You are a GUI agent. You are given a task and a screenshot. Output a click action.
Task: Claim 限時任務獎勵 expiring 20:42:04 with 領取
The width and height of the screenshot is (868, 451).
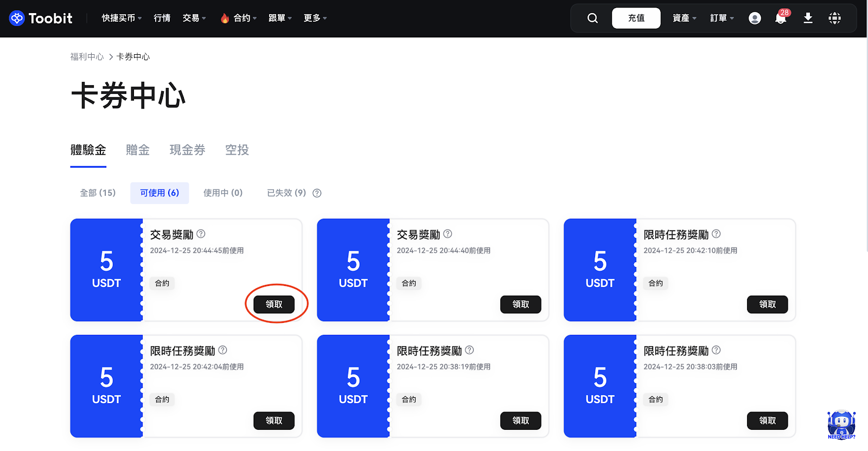coord(274,421)
